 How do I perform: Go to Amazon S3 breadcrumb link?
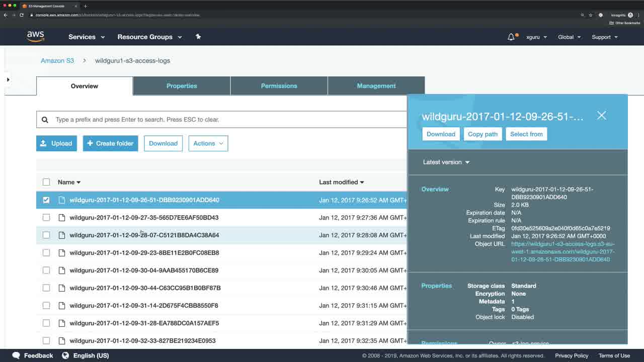coord(57,60)
